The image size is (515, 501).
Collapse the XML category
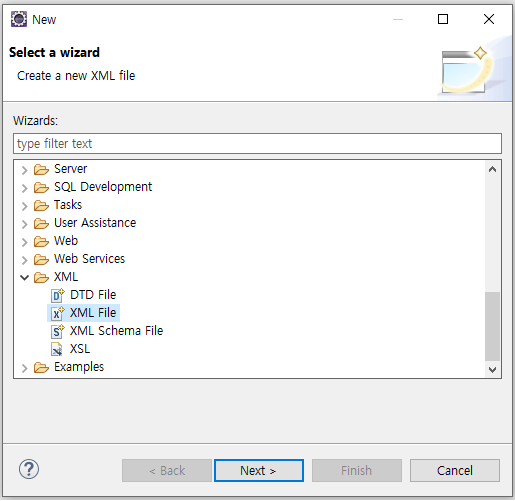(24, 277)
